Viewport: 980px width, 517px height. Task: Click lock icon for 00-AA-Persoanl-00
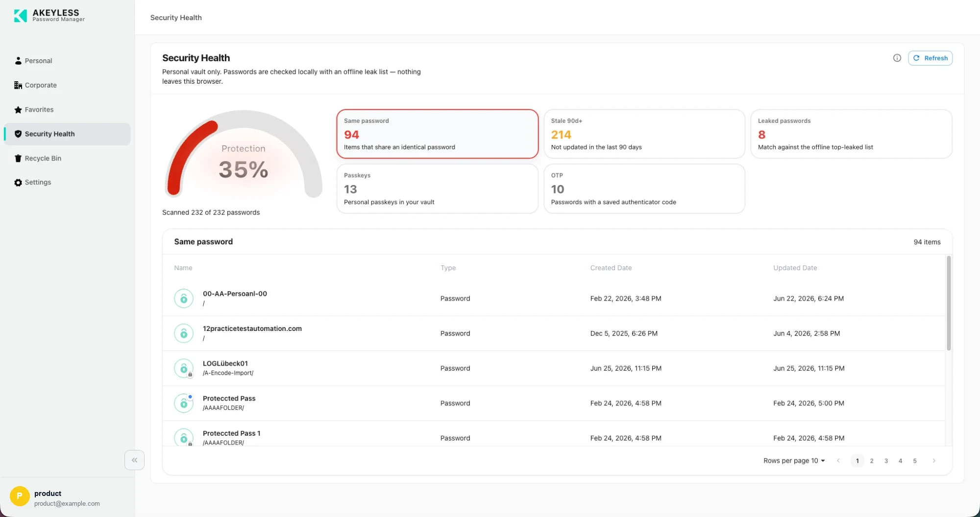point(184,298)
